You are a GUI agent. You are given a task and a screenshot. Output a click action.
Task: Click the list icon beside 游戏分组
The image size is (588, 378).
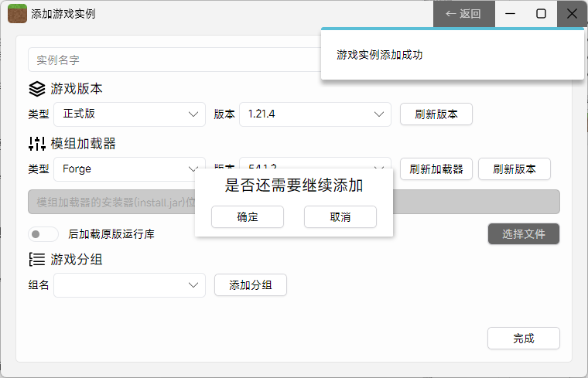click(x=37, y=259)
